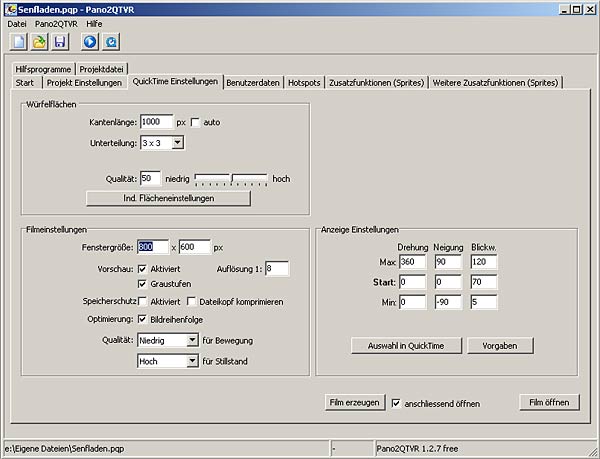Click the Film erzeugen button
The height and width of the screenshot is (459, 600).
coord(354,403)
